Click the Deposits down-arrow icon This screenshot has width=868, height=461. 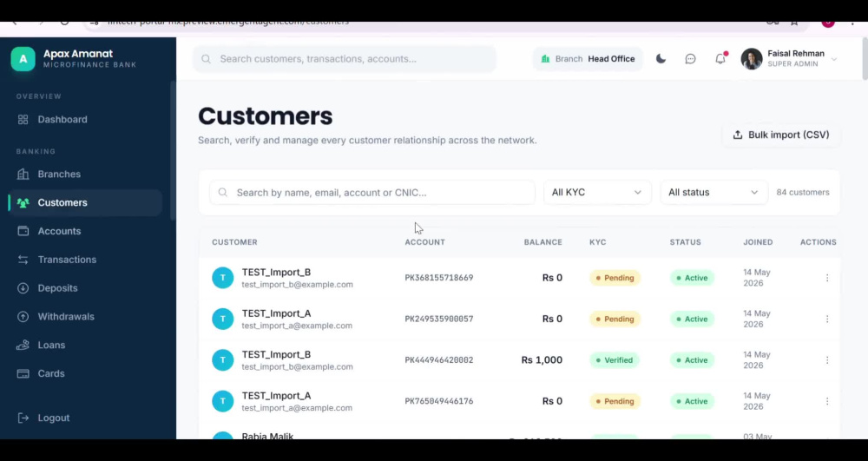click(23, 288)
